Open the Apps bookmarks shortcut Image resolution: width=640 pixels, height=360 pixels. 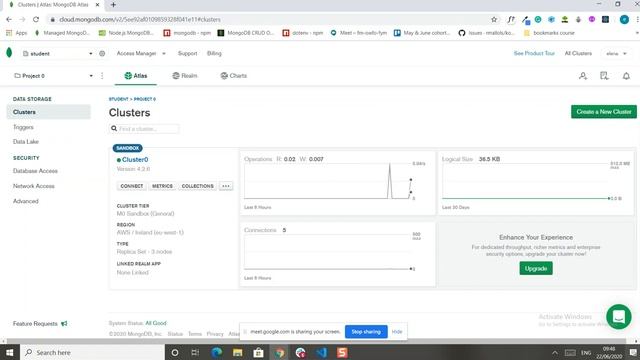click(17, 33)
